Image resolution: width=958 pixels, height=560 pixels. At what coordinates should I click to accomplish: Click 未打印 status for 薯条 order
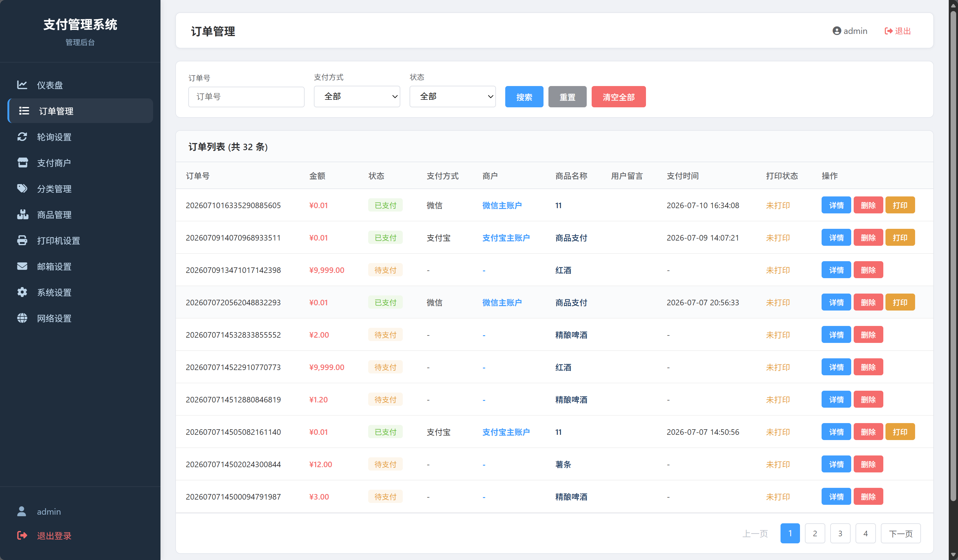coord(777,464)
